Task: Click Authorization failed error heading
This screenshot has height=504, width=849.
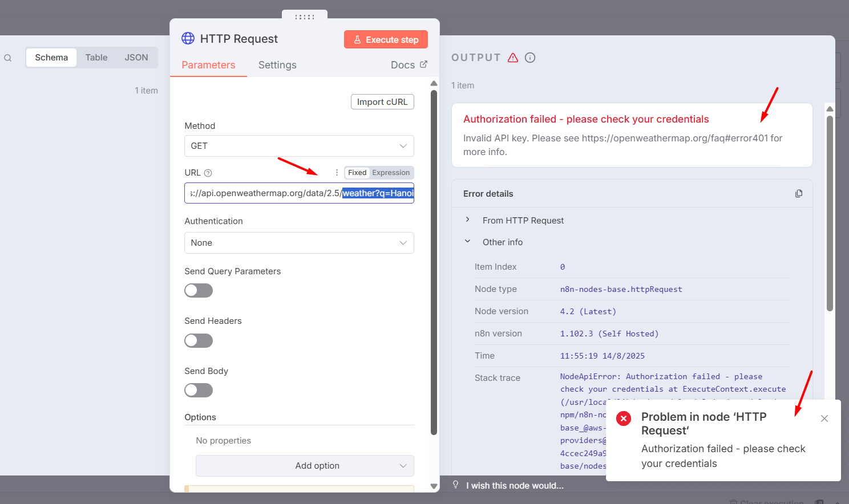Action: tap(586, 119)
